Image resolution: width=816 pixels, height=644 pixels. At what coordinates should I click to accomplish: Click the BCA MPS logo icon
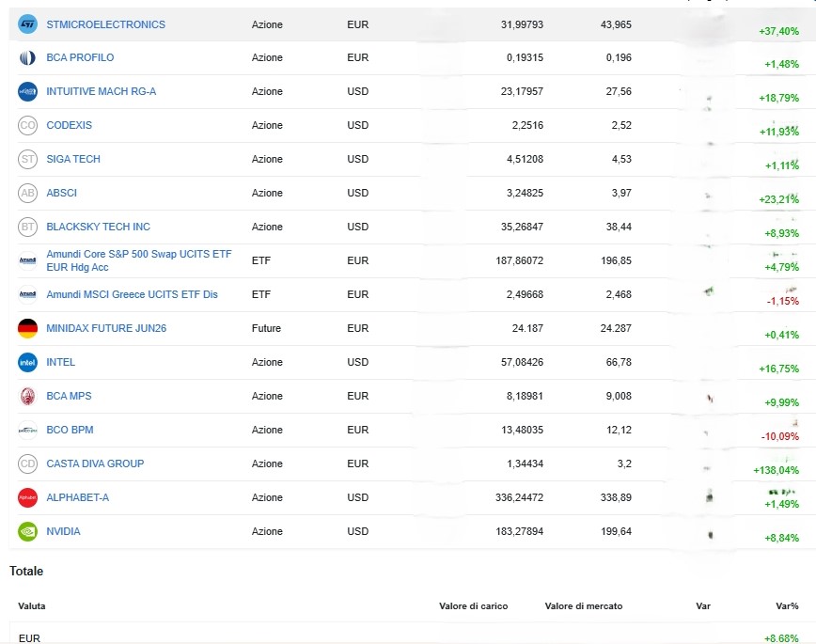[27, 396]
